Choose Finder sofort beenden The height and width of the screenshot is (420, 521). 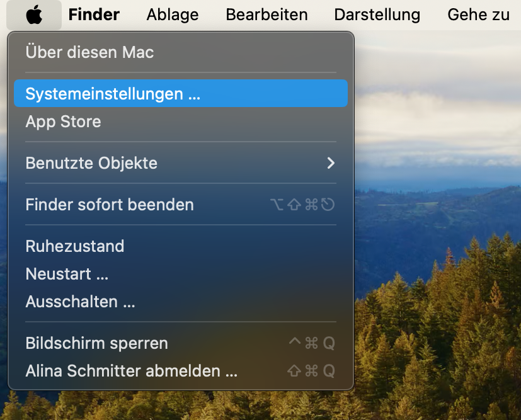(110, 205)
